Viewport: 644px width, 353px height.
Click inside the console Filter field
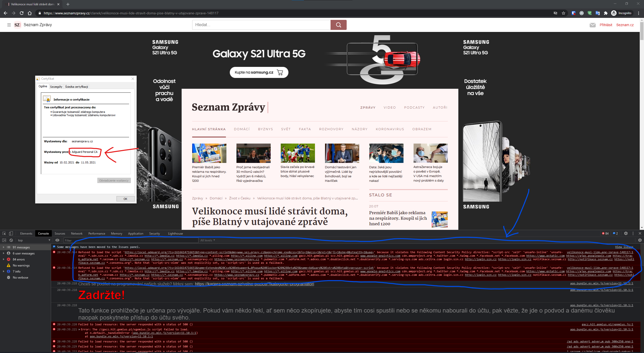coord(101,240)
